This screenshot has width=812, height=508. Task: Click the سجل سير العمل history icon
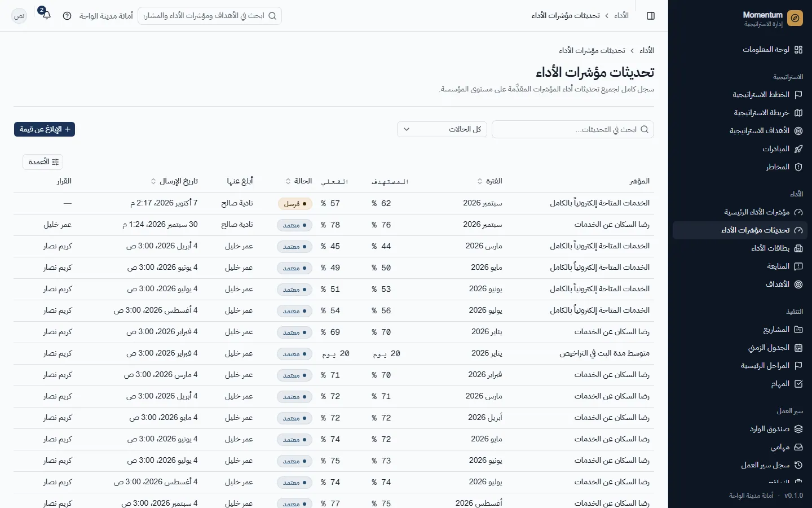(798, 465)
